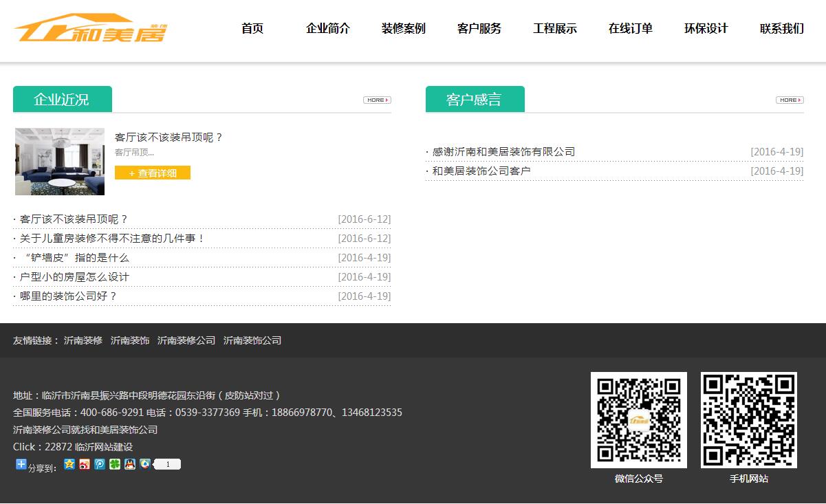
Task: Click the living room article thumbnail
Action: [60, 162]
